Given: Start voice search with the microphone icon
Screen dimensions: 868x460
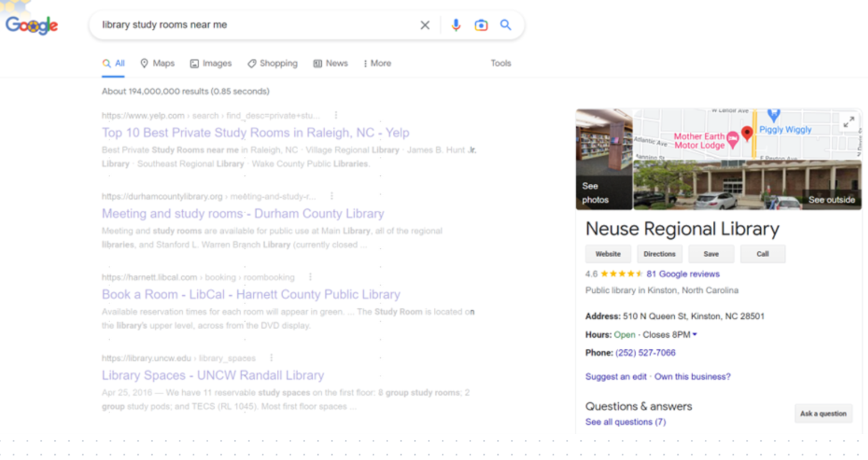Looking at the screenshot, I should [x=456, y=25].
